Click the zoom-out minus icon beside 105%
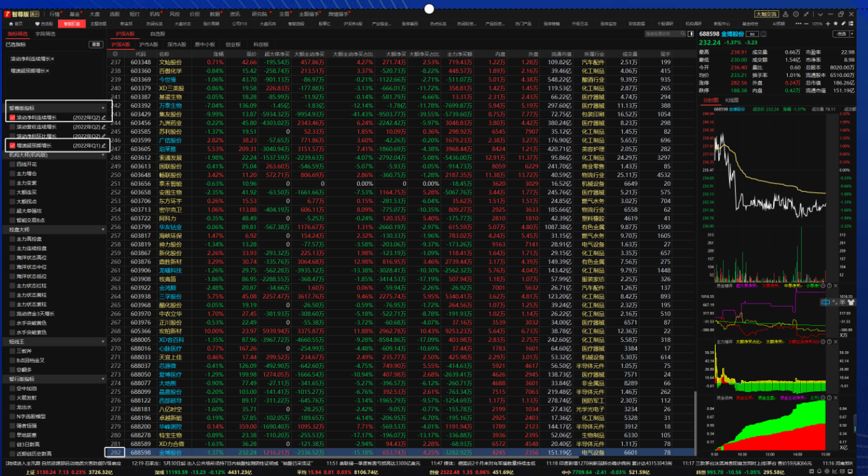This screenshot has height=476, width=868. pos(806,24)
